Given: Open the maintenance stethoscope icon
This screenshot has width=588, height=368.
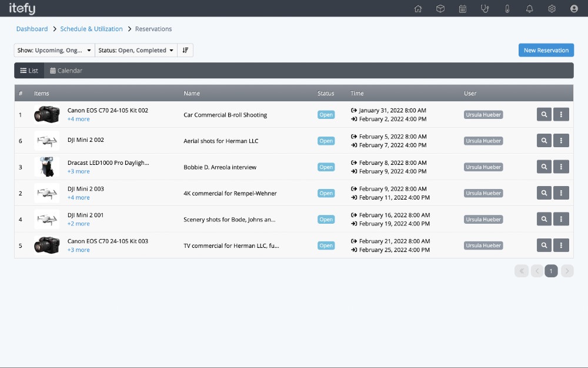Looking at the screenshot, I should (485, 9).
